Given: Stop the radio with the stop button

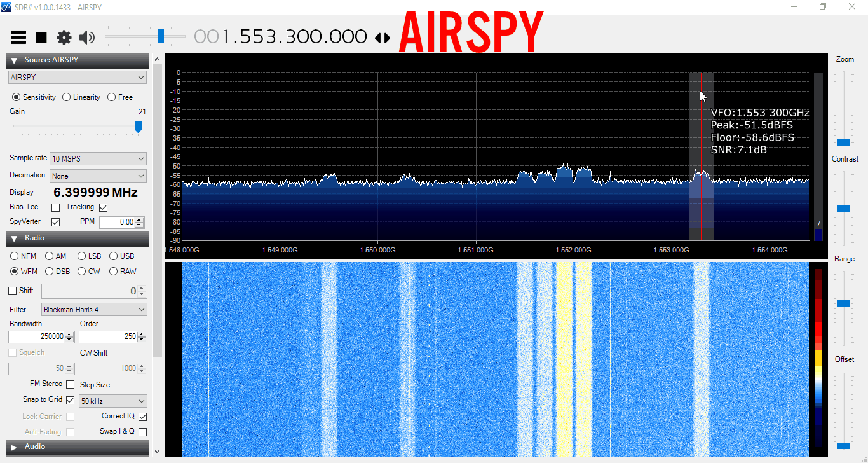Looking at the screenshot, I should tap(41, 38).
